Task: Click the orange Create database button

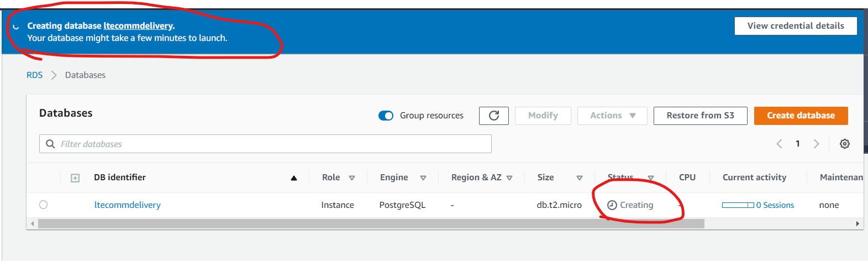Action: coord(801,116)
